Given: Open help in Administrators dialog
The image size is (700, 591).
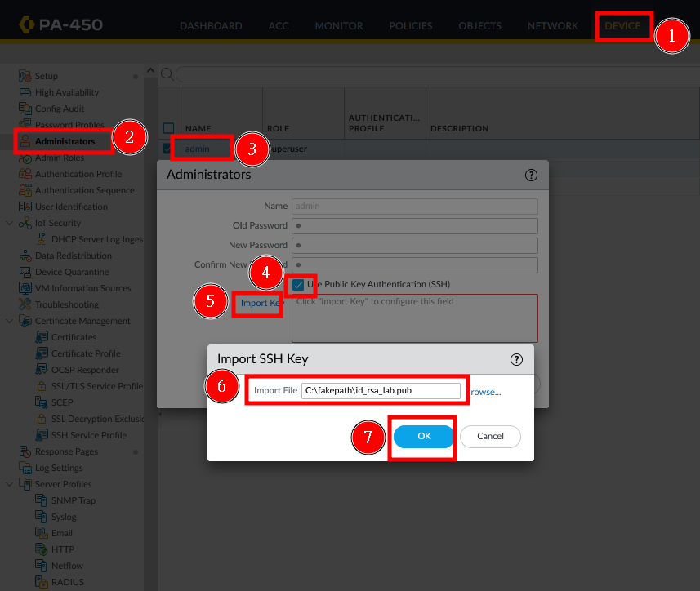Looking at the screenshot, I should pos(531,175).
